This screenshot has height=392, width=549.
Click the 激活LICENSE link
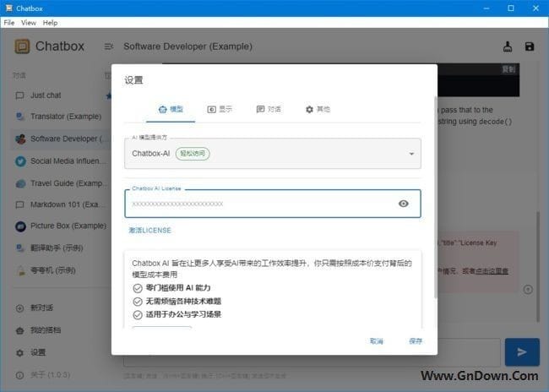coord(149,230)
